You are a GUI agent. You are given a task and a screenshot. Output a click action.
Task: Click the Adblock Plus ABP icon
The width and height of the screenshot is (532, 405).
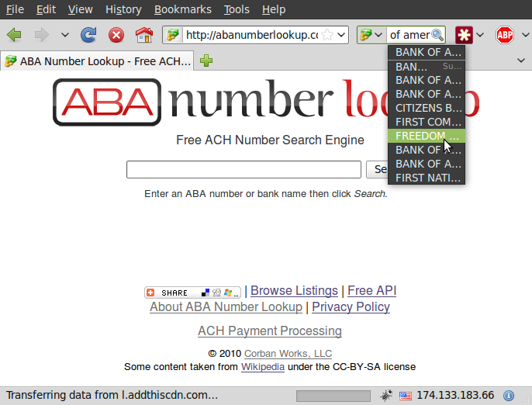505,35
